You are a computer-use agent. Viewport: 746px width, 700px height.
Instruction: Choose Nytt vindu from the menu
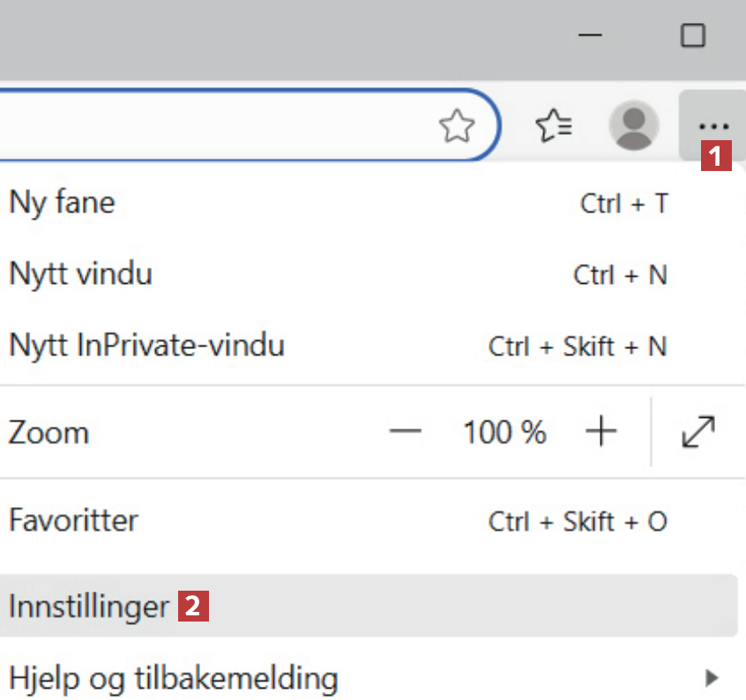tap(80, 273)
